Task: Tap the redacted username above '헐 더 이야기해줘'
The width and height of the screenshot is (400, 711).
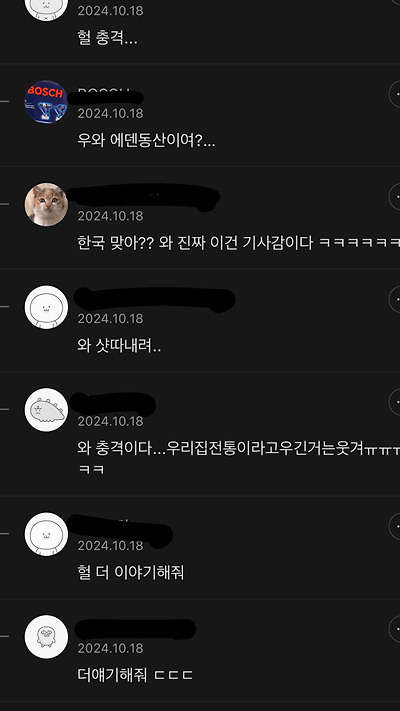Action: [x=120, y=529]
